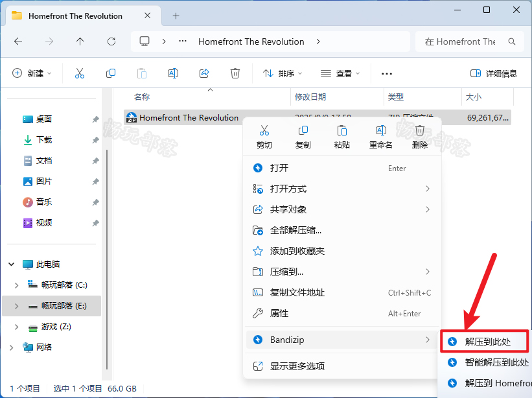Click 删除 in the context menu

[x=420, y=137]
